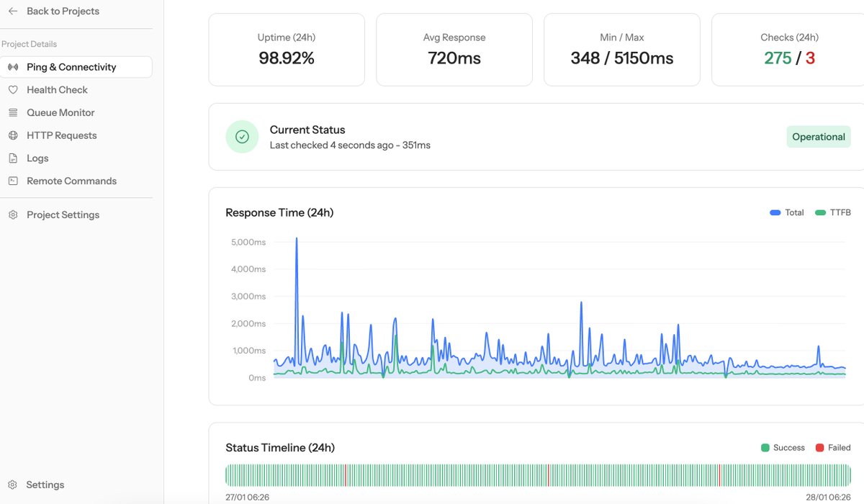Click the 4,000ms axis label

click(248, 269)
